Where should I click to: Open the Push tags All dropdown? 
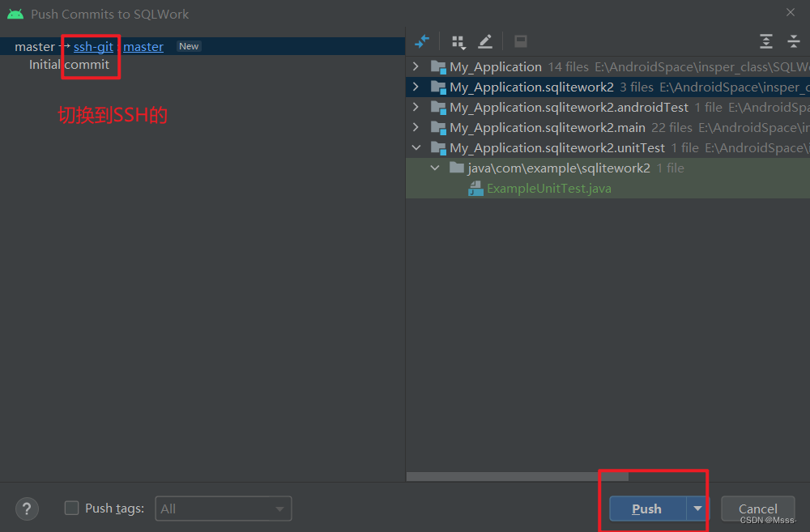coord(224,509)
